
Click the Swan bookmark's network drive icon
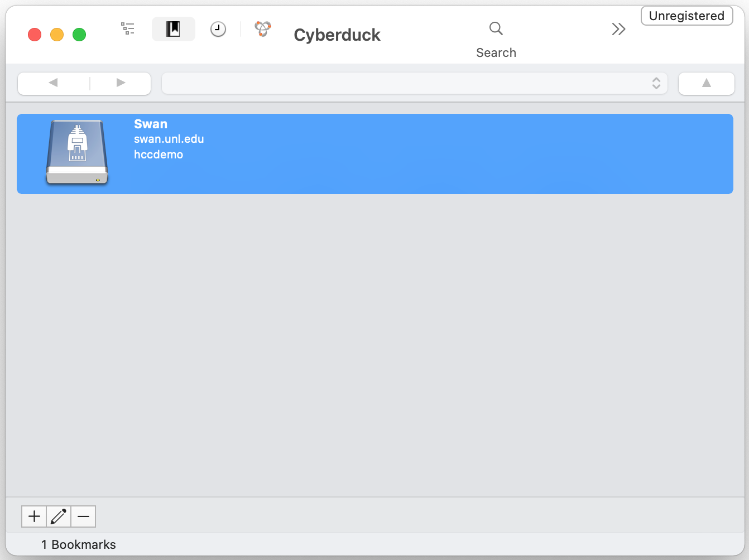click(x=77, y=153)
